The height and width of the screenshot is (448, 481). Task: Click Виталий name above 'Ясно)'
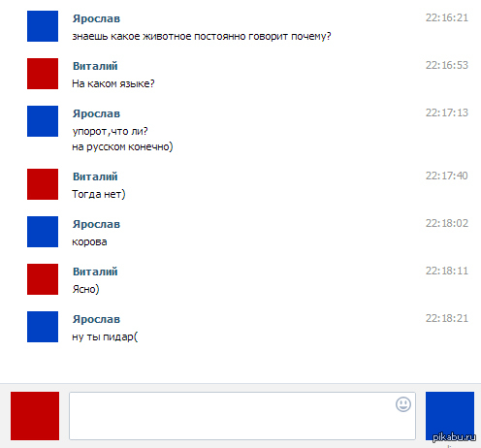coord(95,272)
